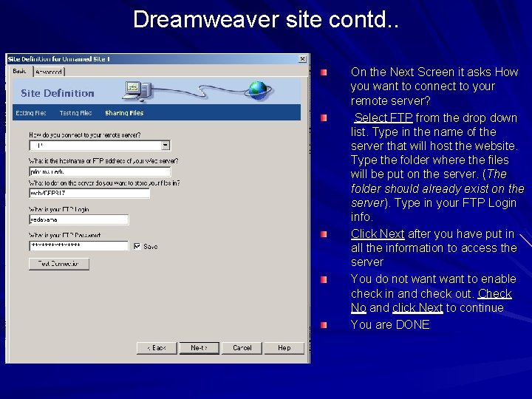Image resolution: width=532 pixels, height=399 pixels.
Task: Go back with the Back button
Action: click(157, 348)
